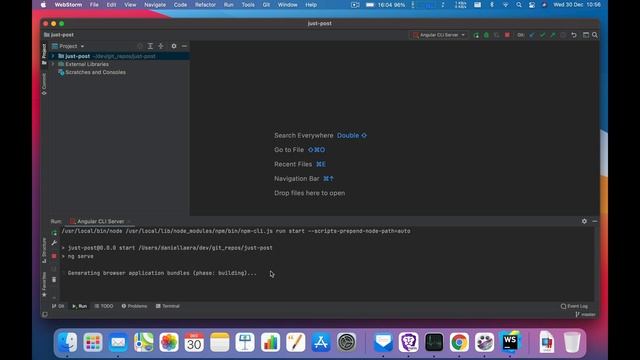Open Run panel gear settings
Image resolution: width=640 pixels, height=360 pixels.
(x=584, y=221)
